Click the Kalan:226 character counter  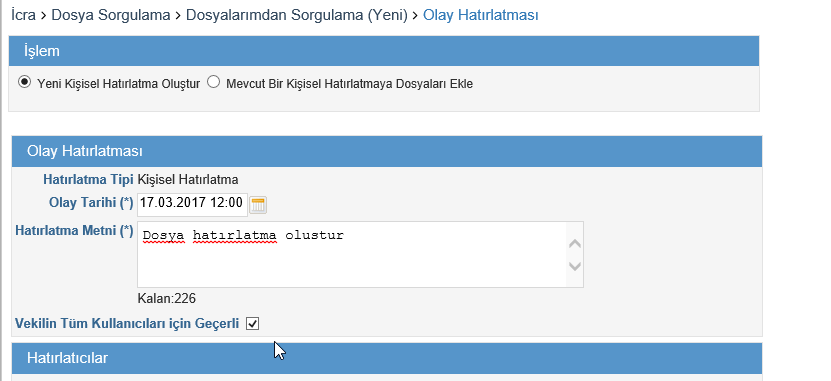coord(166,299)
